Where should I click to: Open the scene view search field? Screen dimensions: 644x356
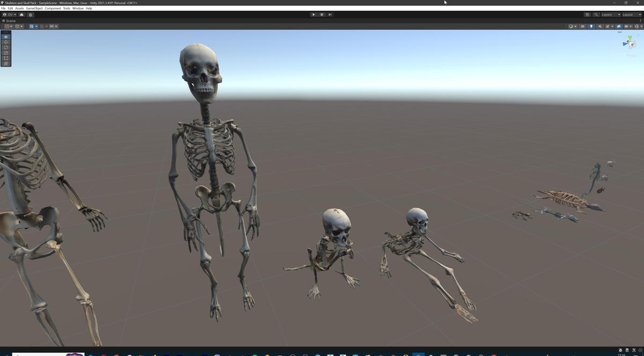click(596, 14)
